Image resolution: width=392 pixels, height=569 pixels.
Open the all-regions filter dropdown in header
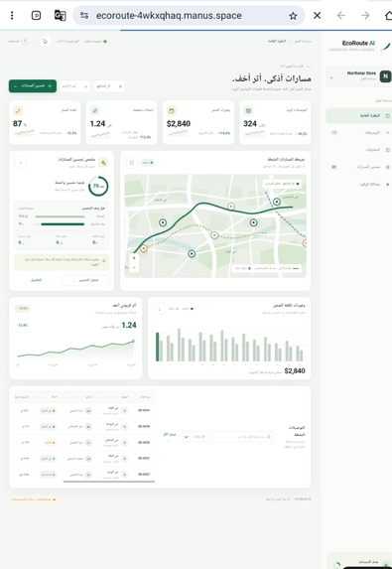109,86
